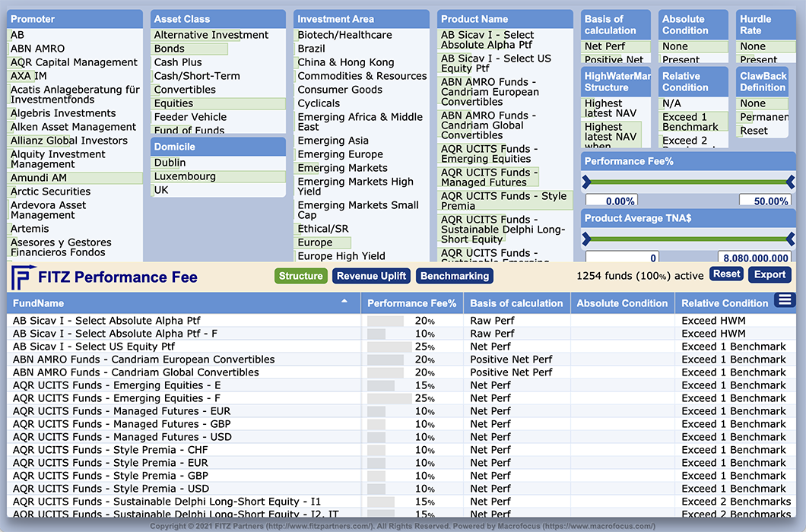Click Performance Fee% slider right handle

pos(790,182)
